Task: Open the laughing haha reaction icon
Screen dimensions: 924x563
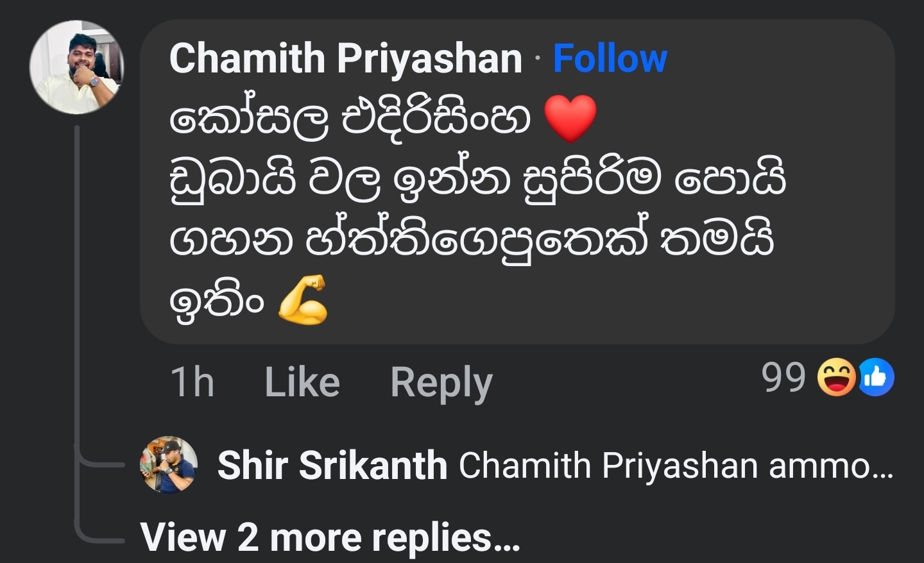Action: (836, 377)
